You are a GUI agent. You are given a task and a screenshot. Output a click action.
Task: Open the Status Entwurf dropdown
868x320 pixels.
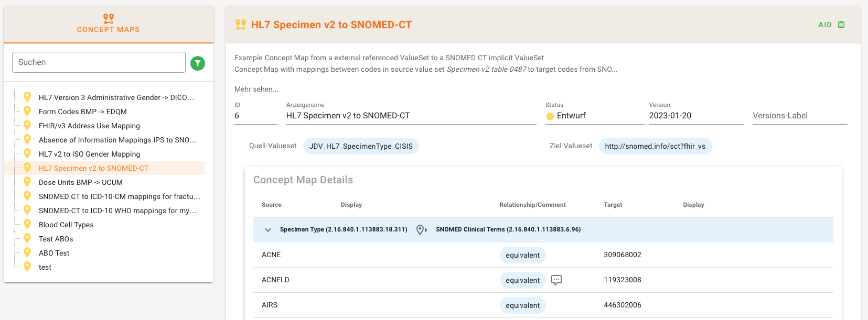[x=595, y=116]
